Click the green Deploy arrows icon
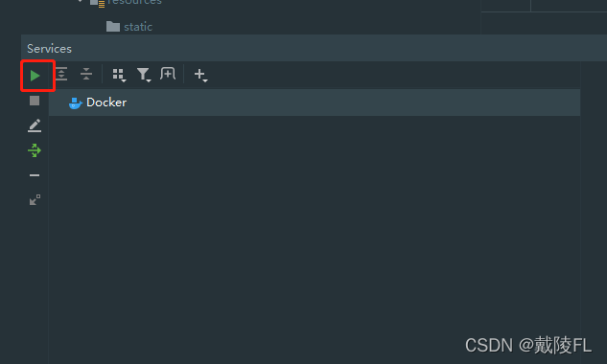 coord(35,150)
